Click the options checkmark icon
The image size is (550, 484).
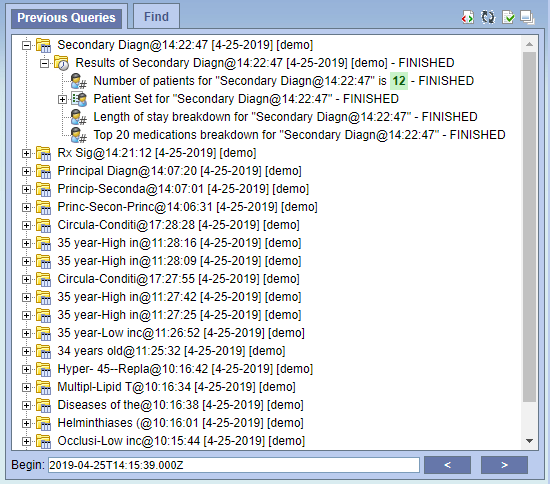tap(508, 17)
